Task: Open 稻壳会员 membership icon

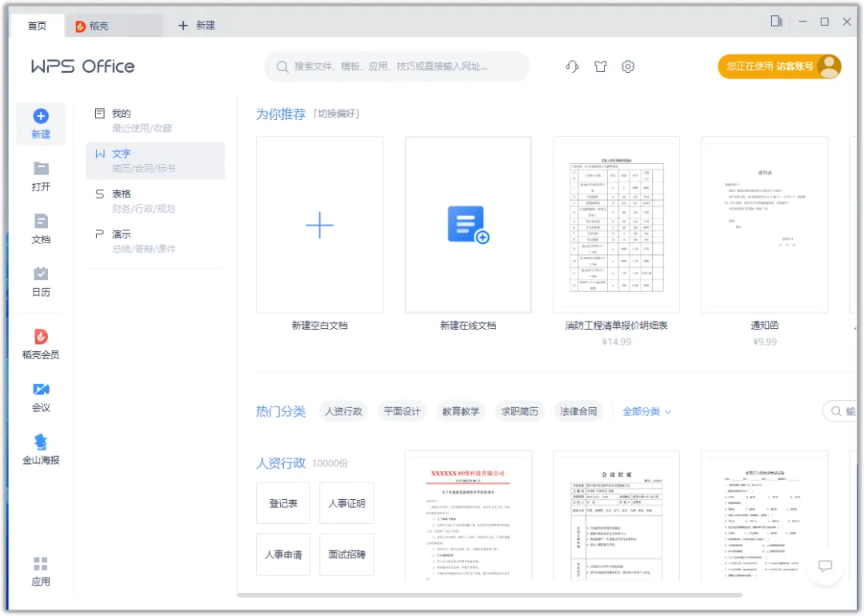Action: [41, 336]
